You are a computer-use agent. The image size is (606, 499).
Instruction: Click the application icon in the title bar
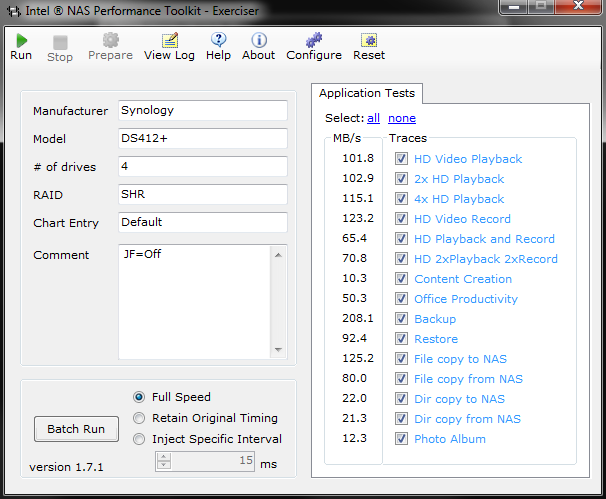coord(14,11)
